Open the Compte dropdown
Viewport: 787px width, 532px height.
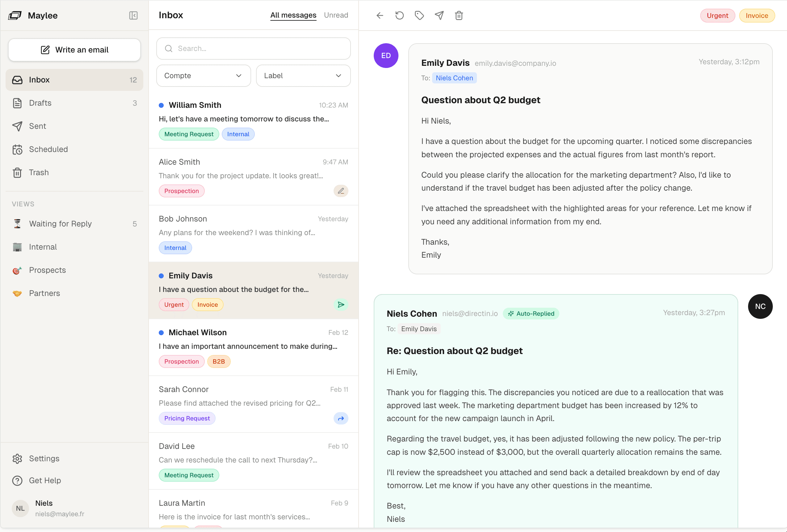203,76
